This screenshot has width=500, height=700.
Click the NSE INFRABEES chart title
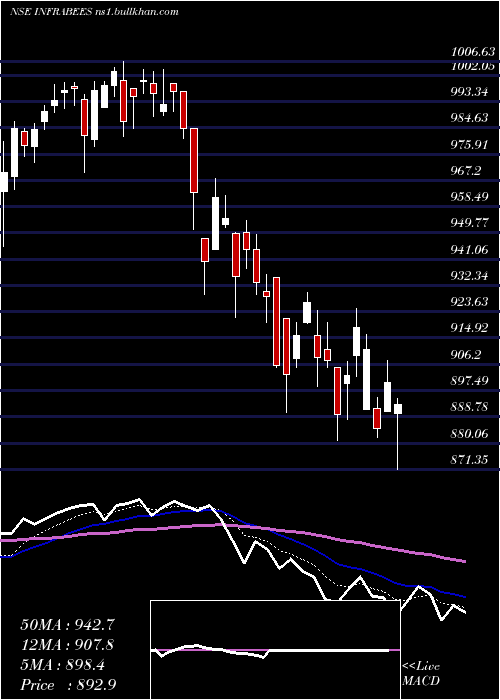tap(94, 12)
